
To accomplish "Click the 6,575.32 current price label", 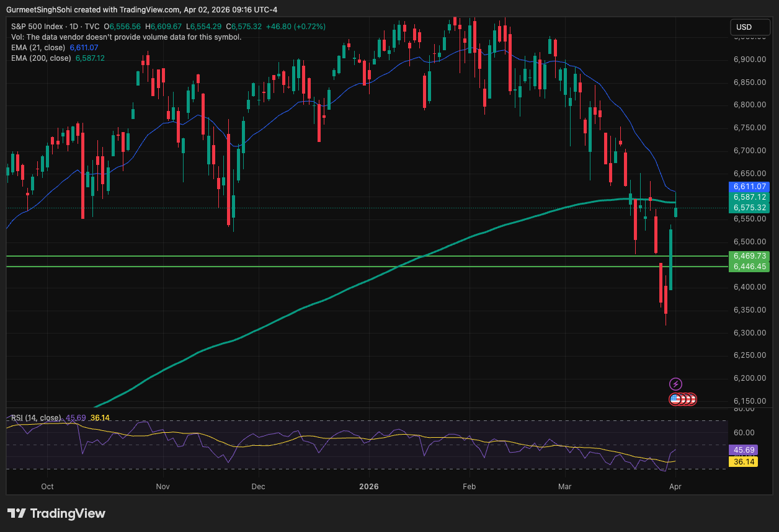I will (750, 207).
